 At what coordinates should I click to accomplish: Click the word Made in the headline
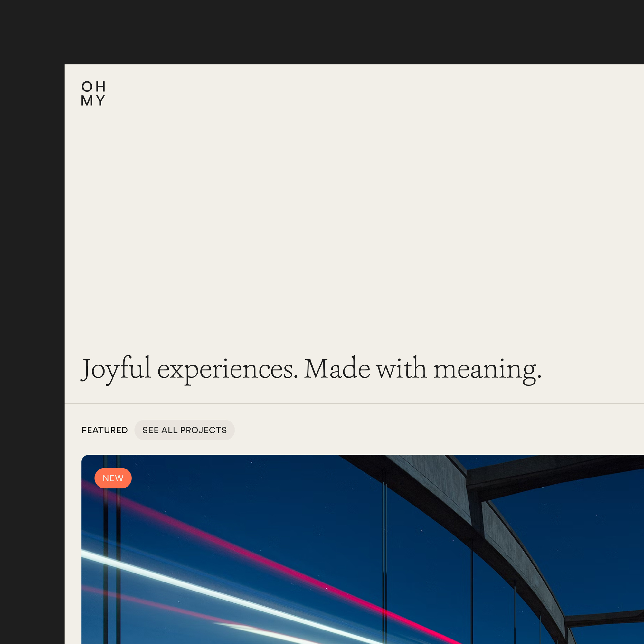click(337, 369)
